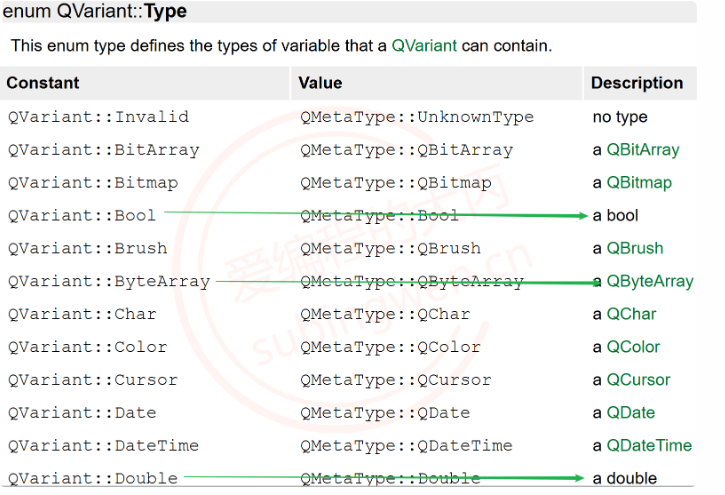This screenshot has width=725, height=495.
Task: Open the QColor link
Action: 633,347
